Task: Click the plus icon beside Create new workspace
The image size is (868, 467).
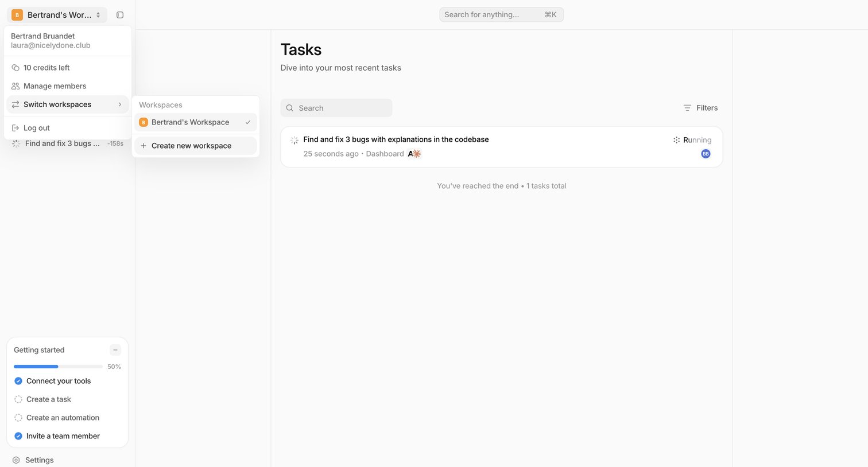Action: (x=144, y=146)
